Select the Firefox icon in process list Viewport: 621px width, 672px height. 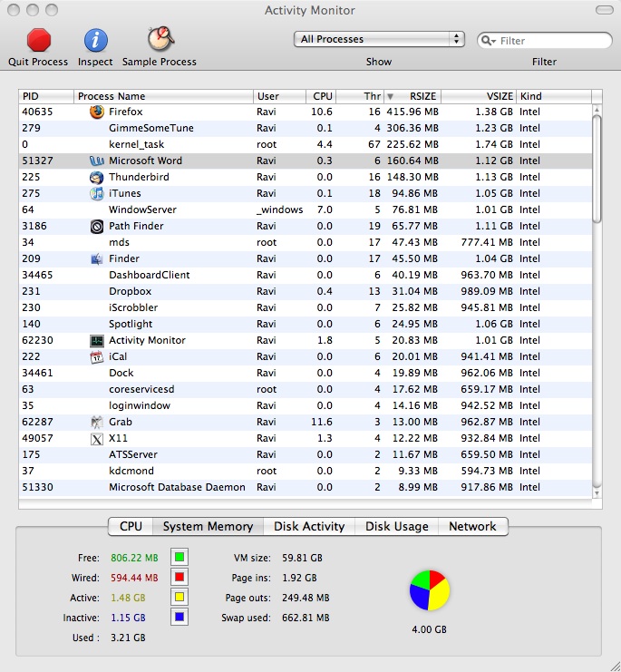97,112
